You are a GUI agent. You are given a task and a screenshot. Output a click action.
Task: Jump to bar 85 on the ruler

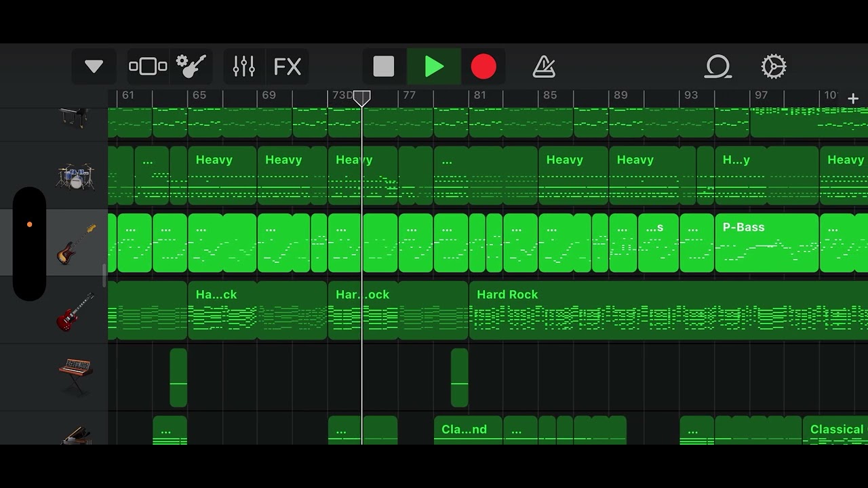(550, 95)
